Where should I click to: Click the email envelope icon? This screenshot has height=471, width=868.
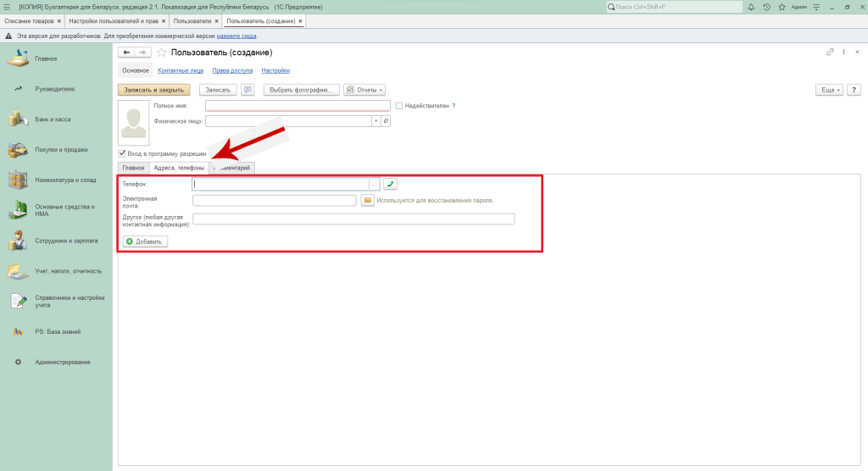(x=368, y=201)
